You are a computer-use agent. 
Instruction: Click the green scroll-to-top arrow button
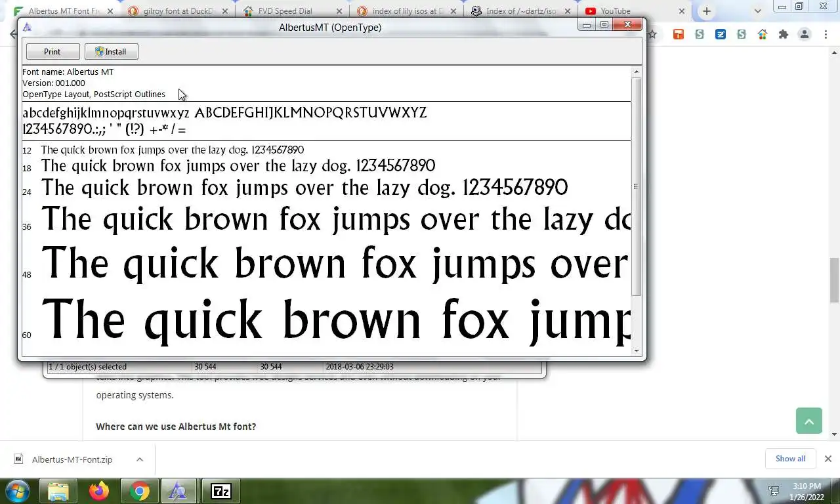click(809, 421)
